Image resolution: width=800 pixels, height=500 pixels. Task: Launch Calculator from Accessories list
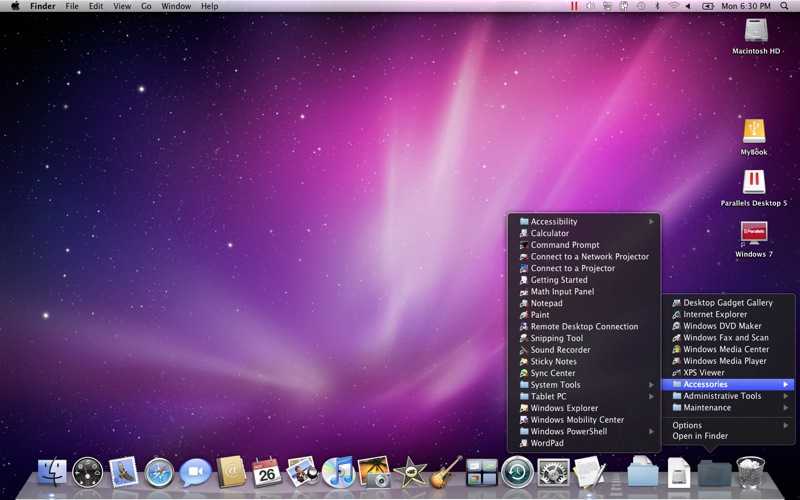point(584,233)
